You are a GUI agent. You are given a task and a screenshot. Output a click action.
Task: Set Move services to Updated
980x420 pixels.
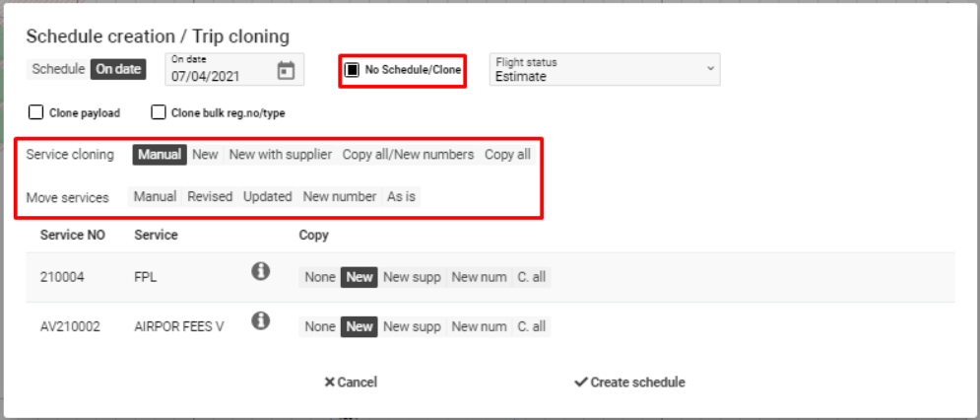pyautogui.click(x=267, y=196)
